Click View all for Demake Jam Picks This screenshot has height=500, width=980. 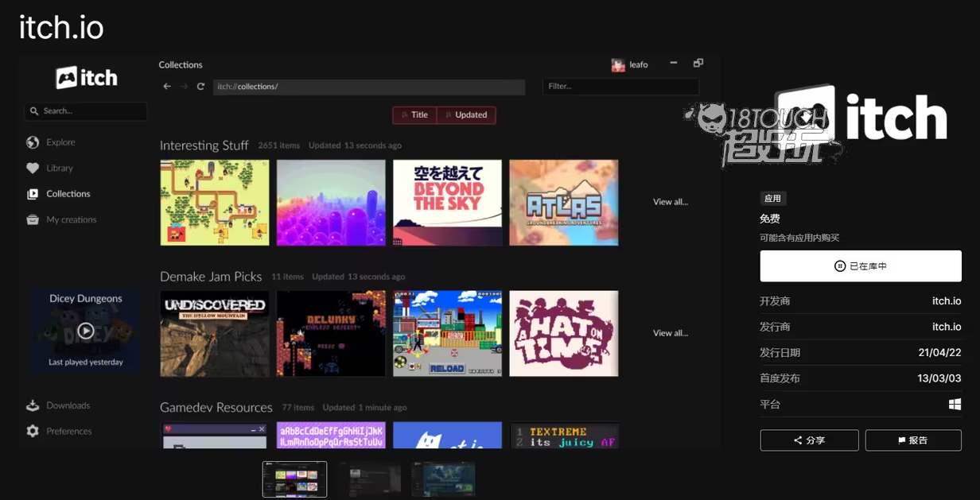[671, 333]
